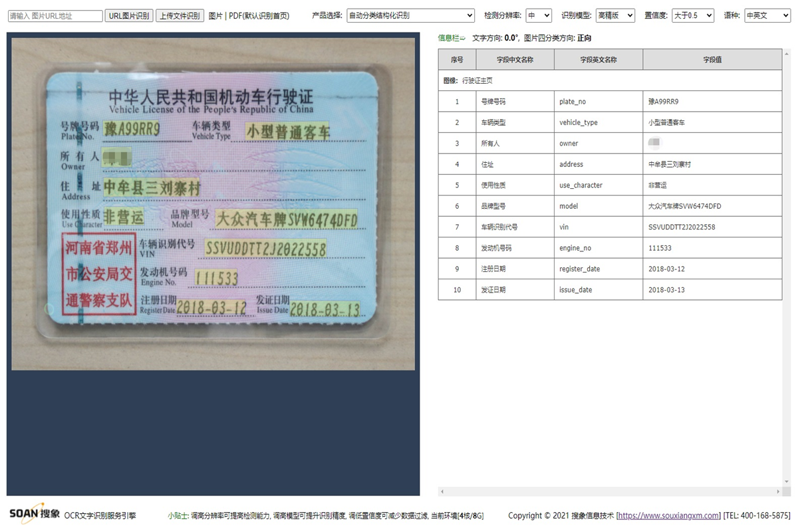Expand the 检测分辨率 resolution dropdown
Viewport: 798px width, 532px height.
coord(538,15)
